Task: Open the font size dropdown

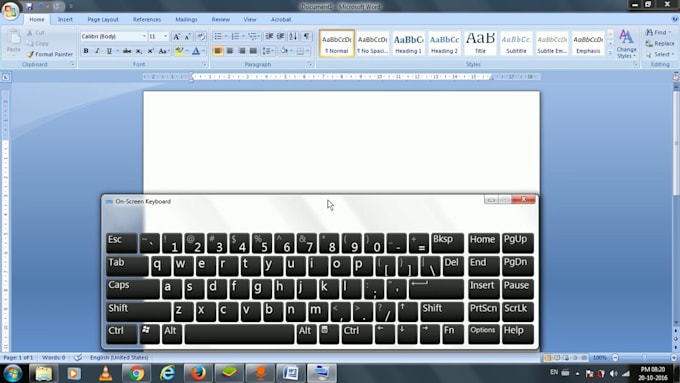Action: click(x=165, y=36)
